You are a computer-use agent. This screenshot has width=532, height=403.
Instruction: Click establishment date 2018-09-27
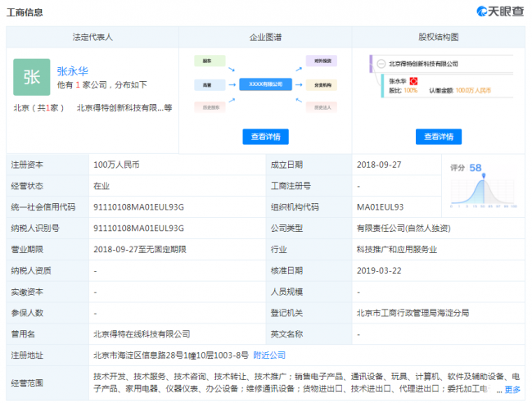(379, 165)
